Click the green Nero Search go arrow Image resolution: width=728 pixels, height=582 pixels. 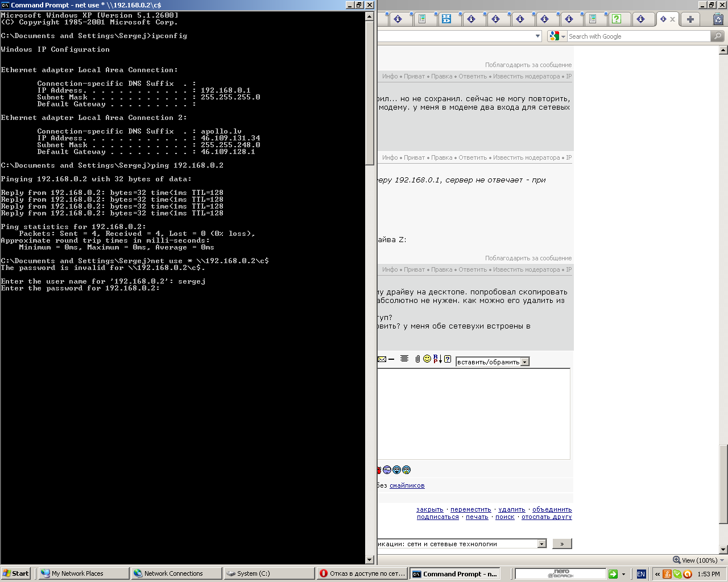[x=613, y=574]
